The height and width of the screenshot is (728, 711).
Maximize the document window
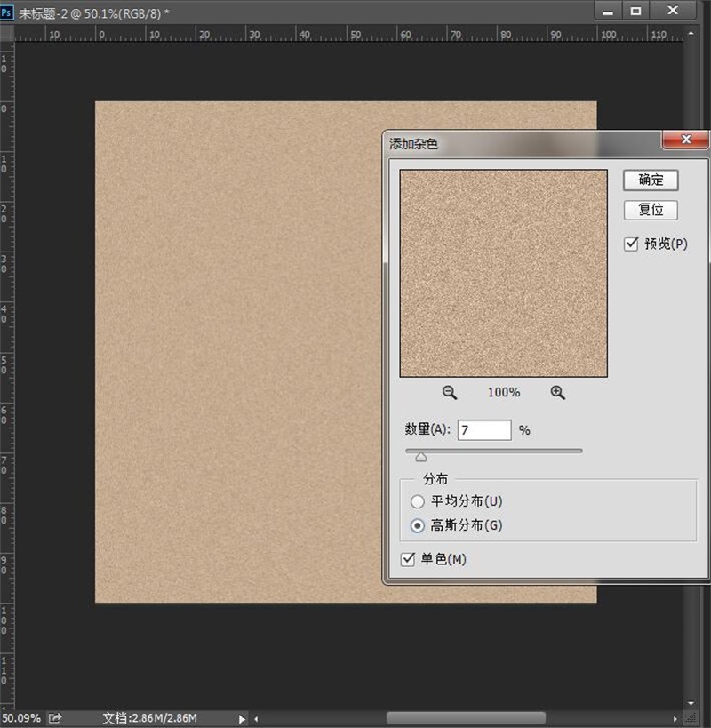coord(635,12)
